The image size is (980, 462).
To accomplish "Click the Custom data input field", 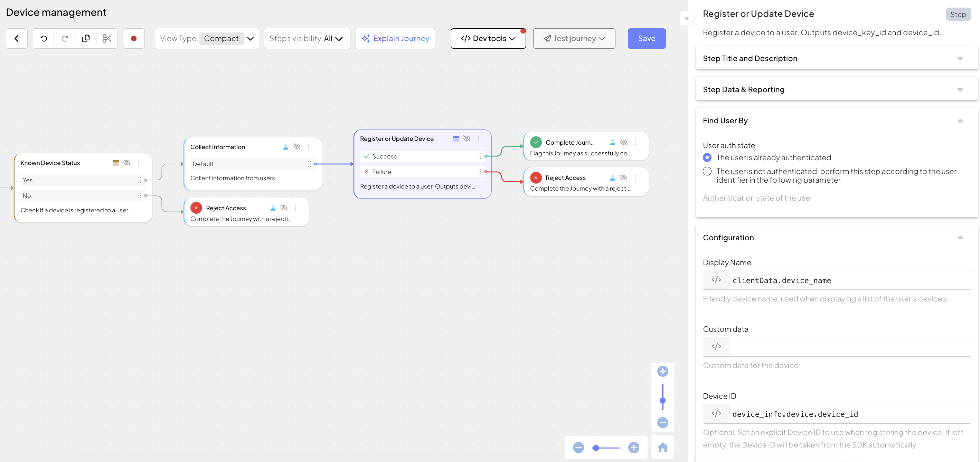I will tap(850, 346).
